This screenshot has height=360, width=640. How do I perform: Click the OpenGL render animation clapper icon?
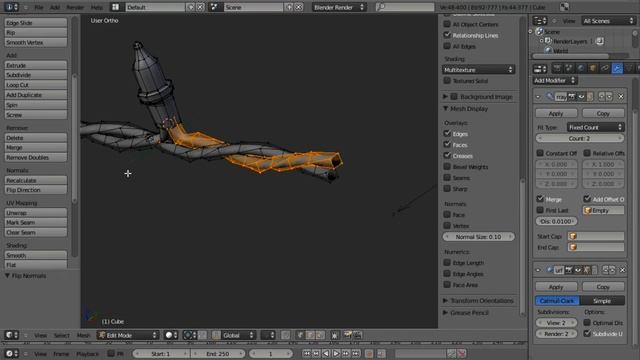click(358, 335)
